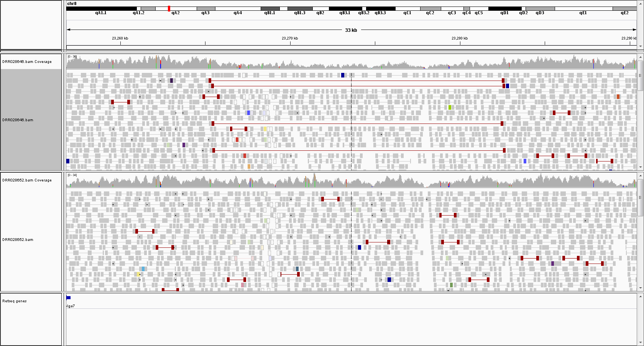Select the DRR028652.bam alignment track name

18,240
